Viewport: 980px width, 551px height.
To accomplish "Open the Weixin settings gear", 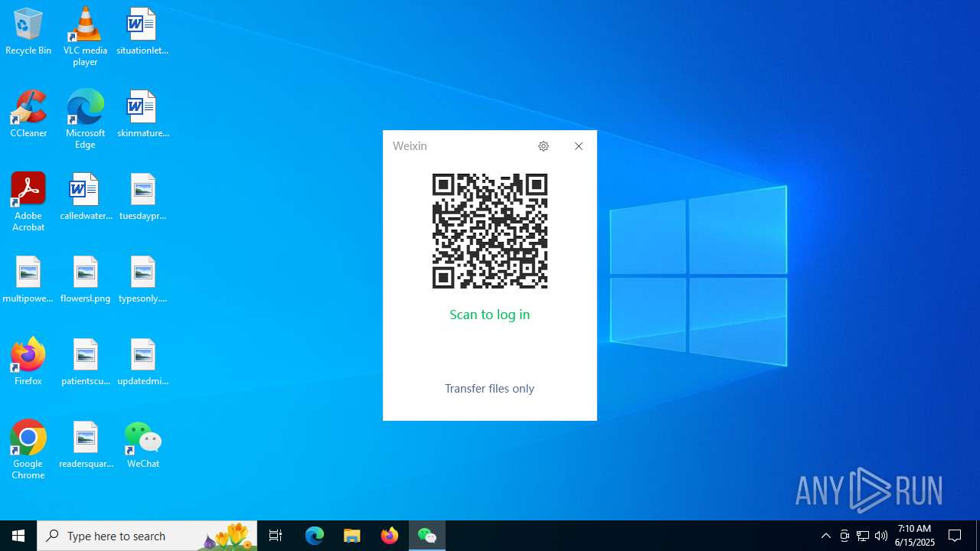I will pyautogui.click(x=544, y=146).
